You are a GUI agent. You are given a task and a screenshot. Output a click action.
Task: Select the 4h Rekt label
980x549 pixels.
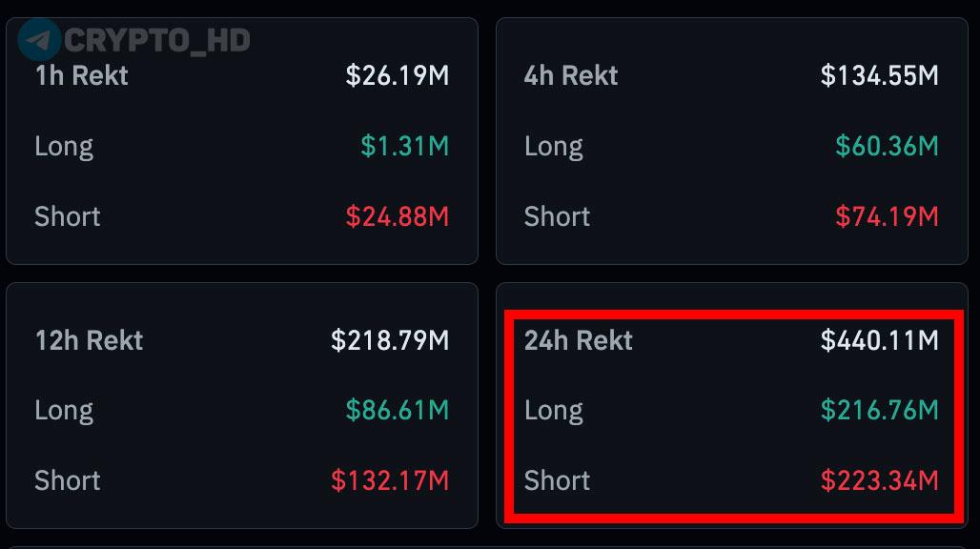pos(571,75)
